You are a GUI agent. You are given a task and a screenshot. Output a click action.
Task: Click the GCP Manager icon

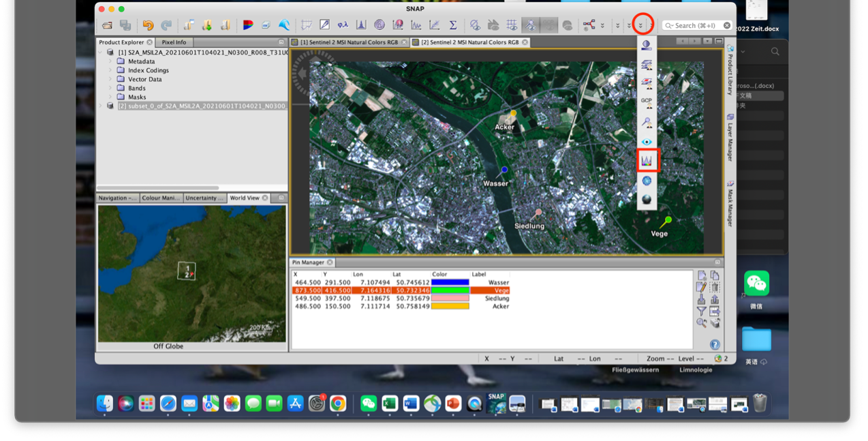(x=647, y=103)
